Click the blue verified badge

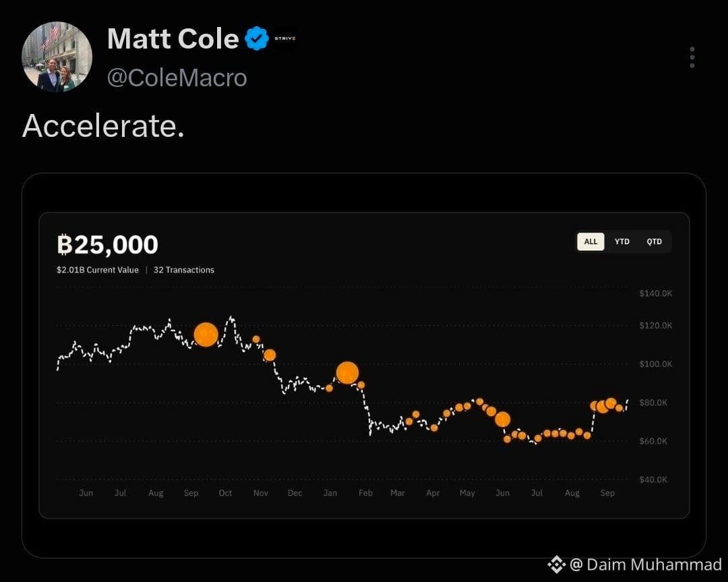[x=257, y=38]
